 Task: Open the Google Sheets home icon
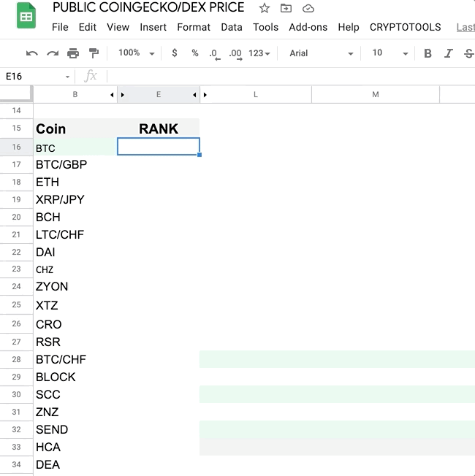(26, 15)
